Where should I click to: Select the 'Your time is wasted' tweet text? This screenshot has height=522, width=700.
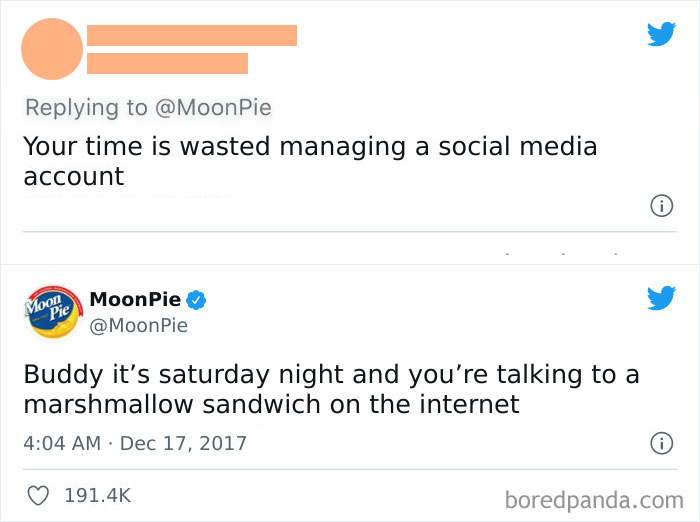(x=310, y=161)
